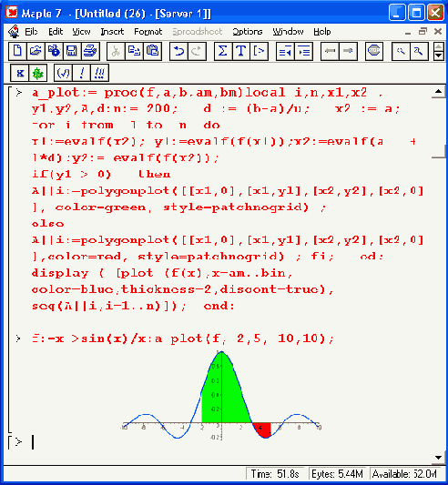
Task: Open the Insert menu
Action: (112, 32)
